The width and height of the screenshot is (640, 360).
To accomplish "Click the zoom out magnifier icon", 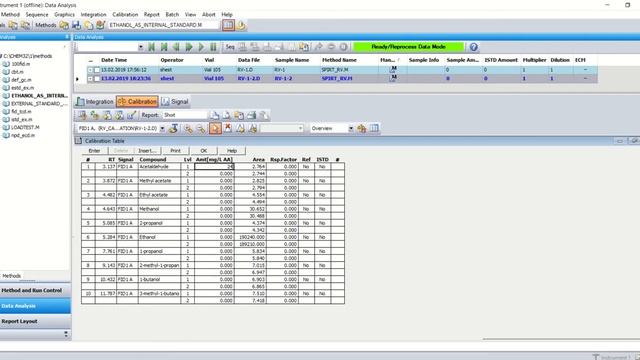I will pos(201,129).
